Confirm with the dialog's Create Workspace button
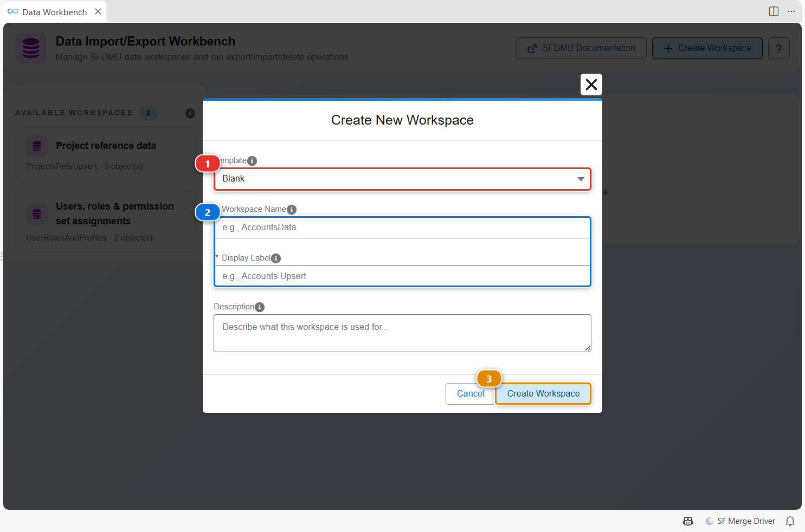 click(543, 394)
